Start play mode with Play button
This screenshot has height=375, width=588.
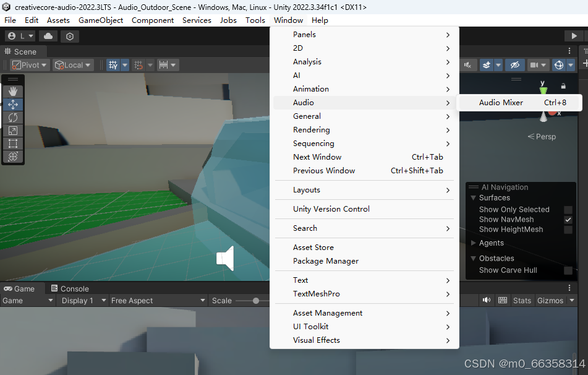point(574,36)
